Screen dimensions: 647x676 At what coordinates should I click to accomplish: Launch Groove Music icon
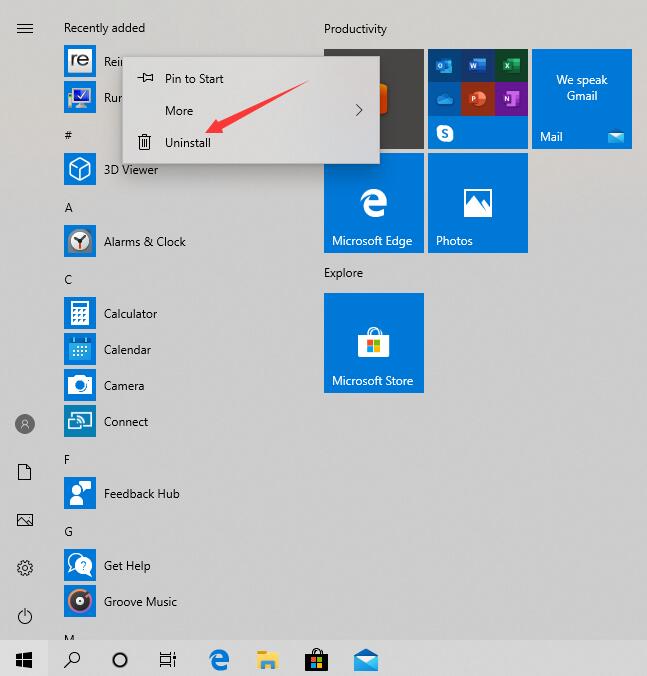80,601
